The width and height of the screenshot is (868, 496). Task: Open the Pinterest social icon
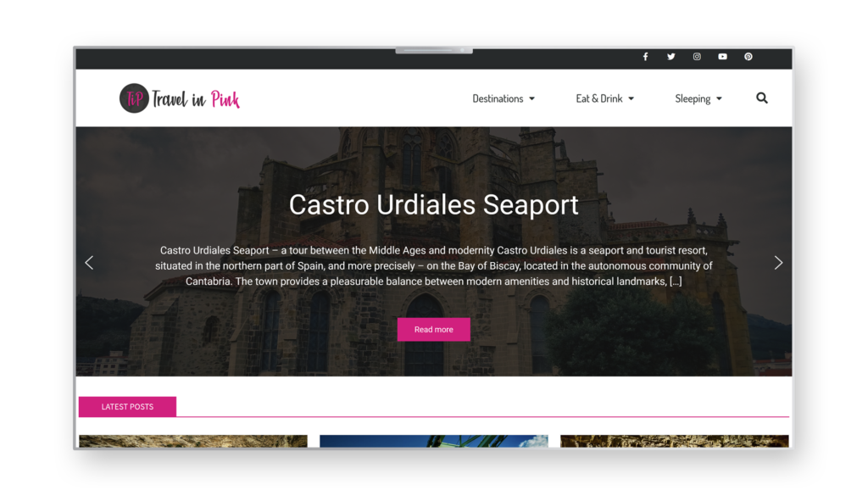click(748, 57)
